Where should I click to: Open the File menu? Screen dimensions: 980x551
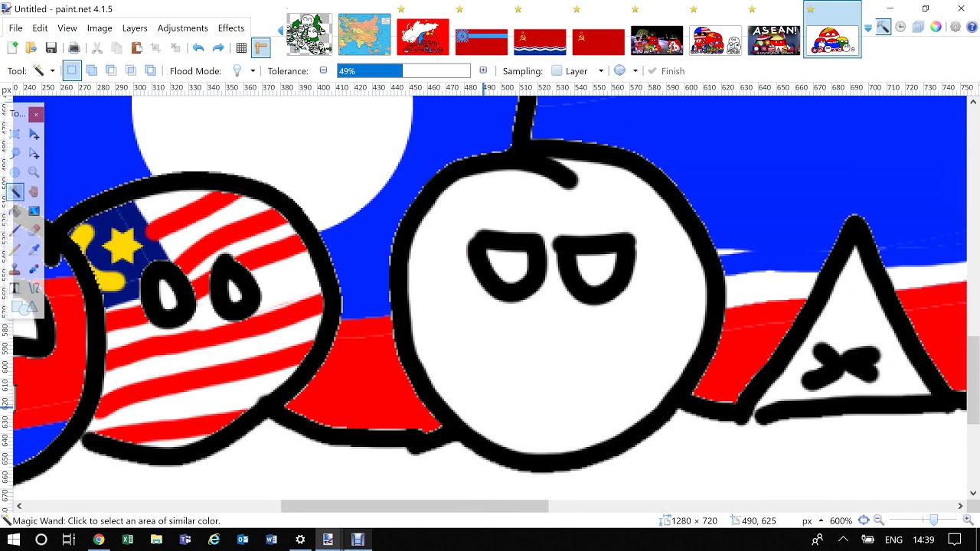click(15, 28)
